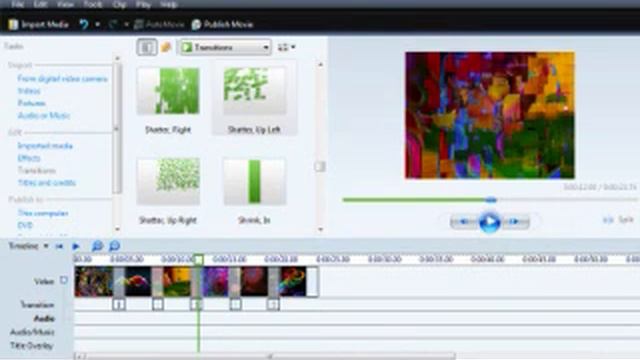Click the green playhead indicator on ruler
The image size is (640, 360).
coord(198,260)
